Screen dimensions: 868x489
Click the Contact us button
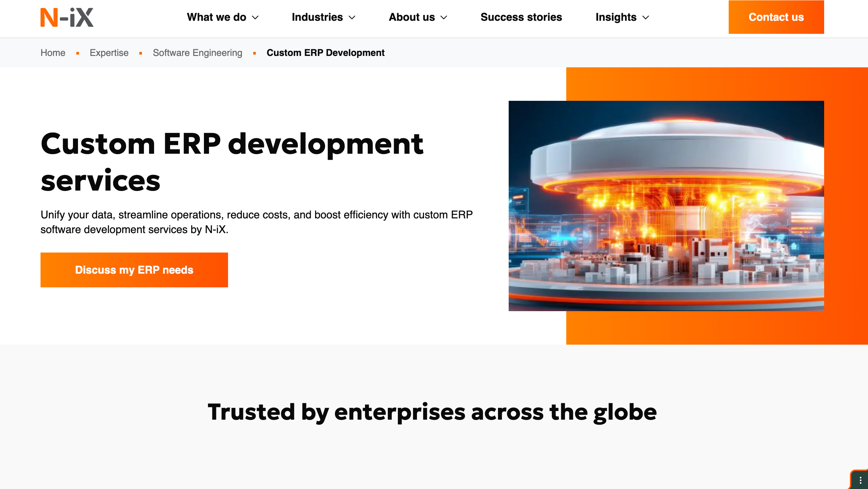776,17
